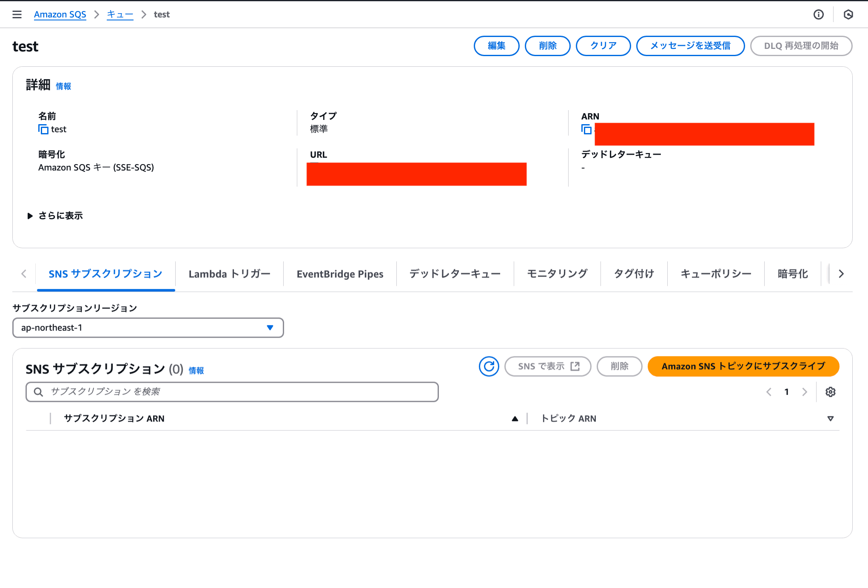
Task: Click the info panel icon at top right
Action: tap(818, 14)
